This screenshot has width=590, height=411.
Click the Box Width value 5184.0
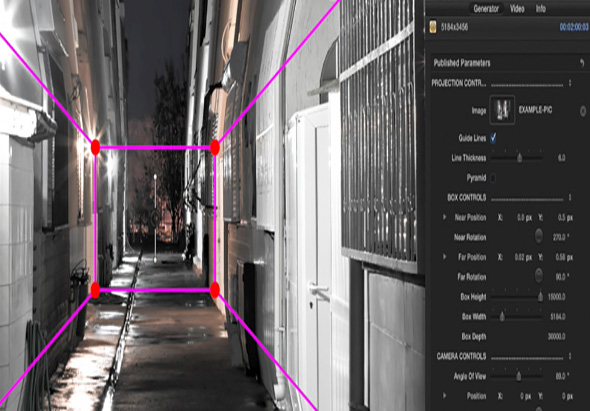click(558, 317)
